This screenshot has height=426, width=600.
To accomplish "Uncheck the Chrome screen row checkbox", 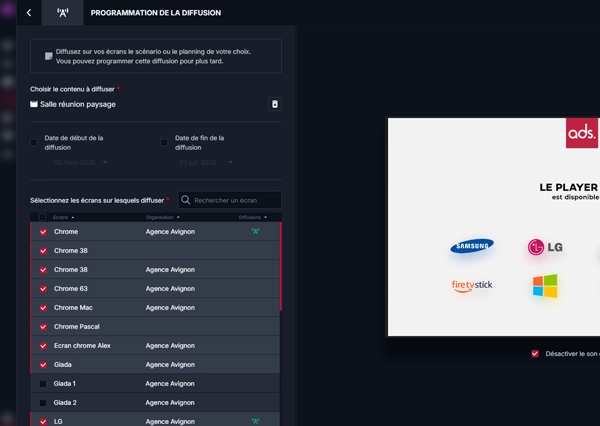I will click(x=43, y=232).
